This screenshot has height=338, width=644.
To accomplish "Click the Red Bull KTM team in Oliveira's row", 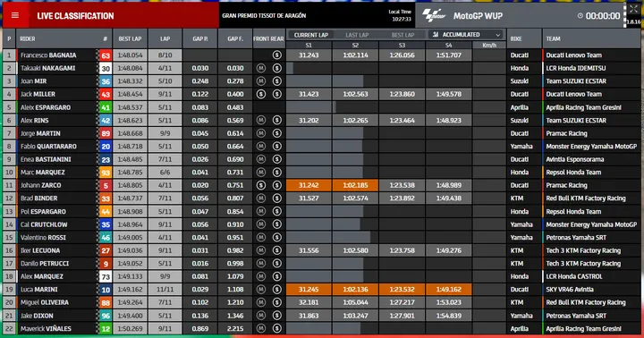I will [x=586, y=303].
